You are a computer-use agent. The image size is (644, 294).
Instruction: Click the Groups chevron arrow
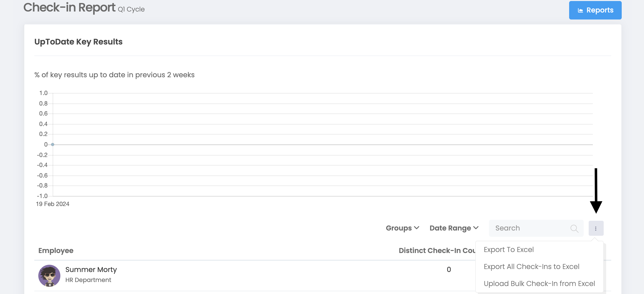click(417, 228)
